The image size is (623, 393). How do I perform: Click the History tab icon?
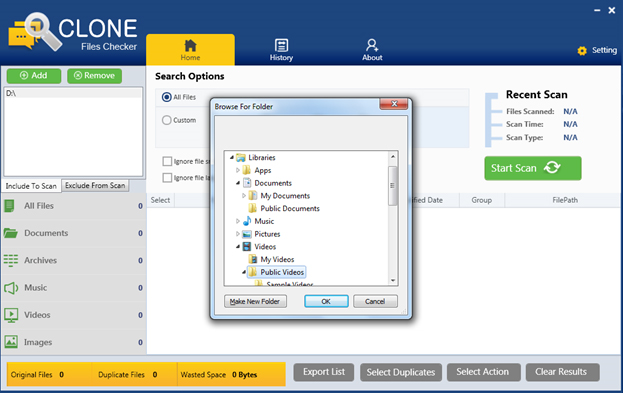tap(281, 45)
